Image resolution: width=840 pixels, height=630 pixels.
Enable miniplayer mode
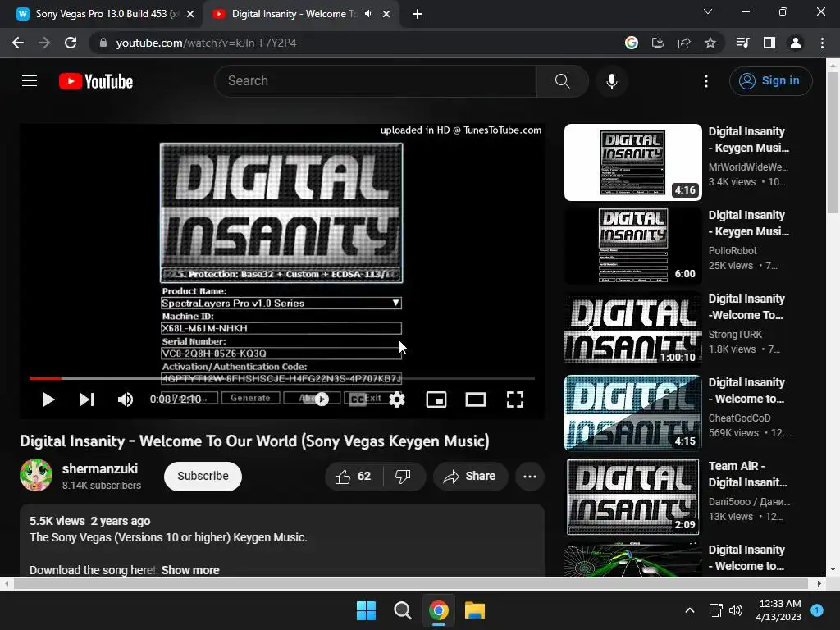pos(436,399)
